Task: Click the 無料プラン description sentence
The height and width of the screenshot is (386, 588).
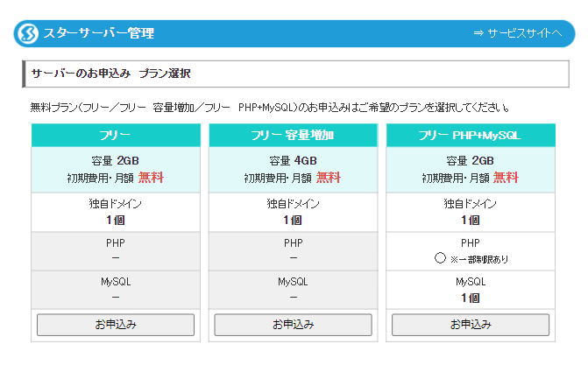Action: [270, 108]
